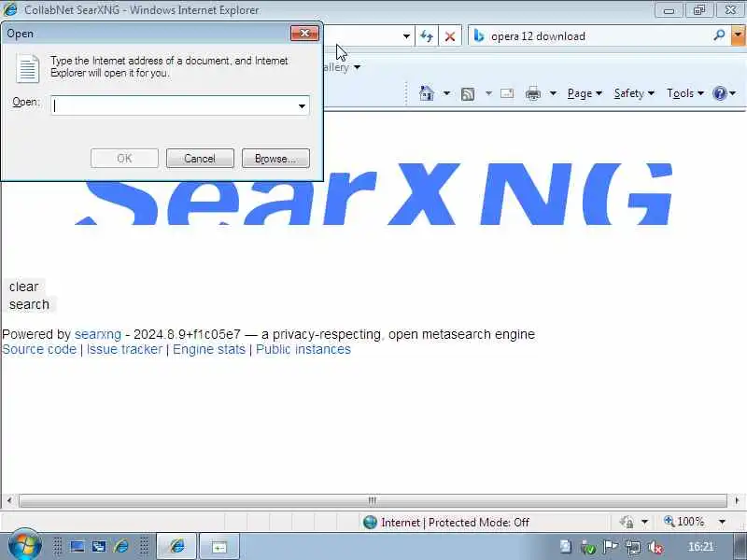Click the Bing search provider icon
747x560 pixels.
click(x=479, y=36)
